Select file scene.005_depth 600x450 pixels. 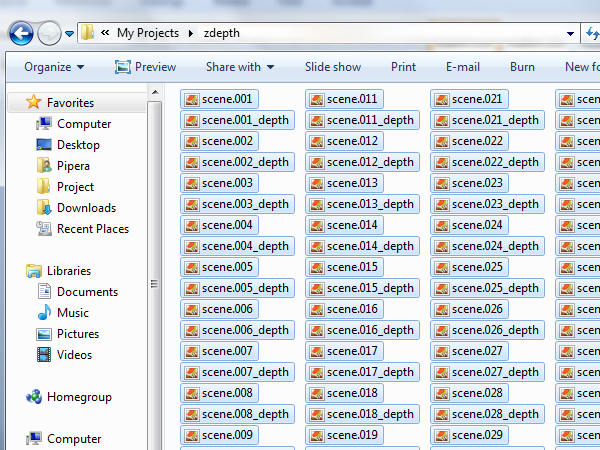pyautogui.click(x=237, y=288)
